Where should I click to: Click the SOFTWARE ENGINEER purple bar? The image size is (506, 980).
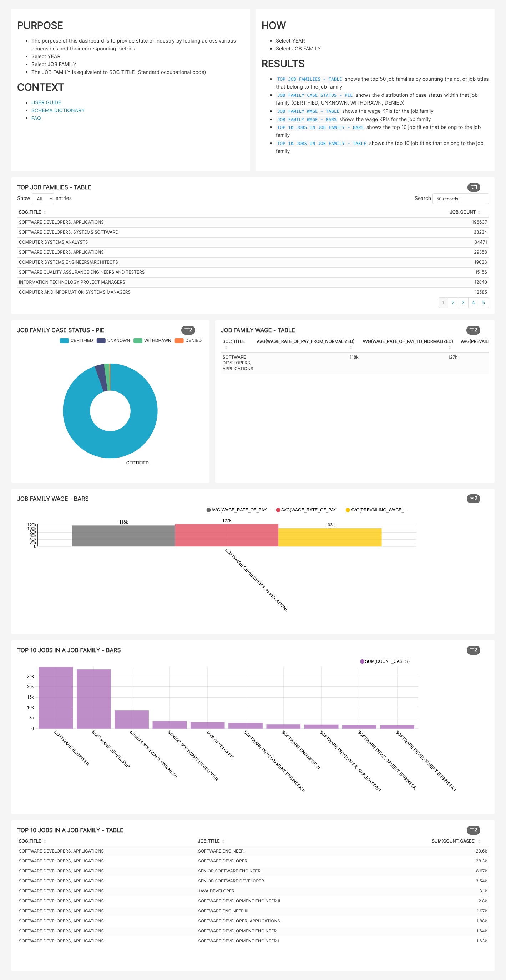56,697
